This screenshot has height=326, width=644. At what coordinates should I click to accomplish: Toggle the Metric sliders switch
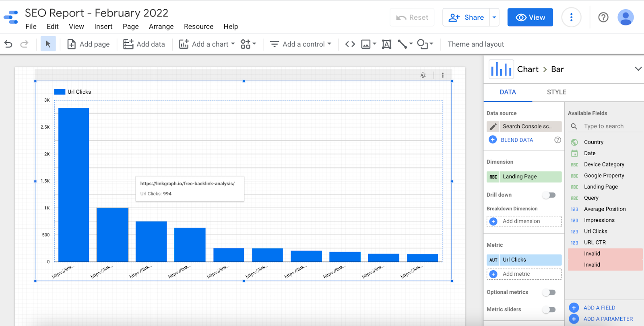tap(549, 310)
